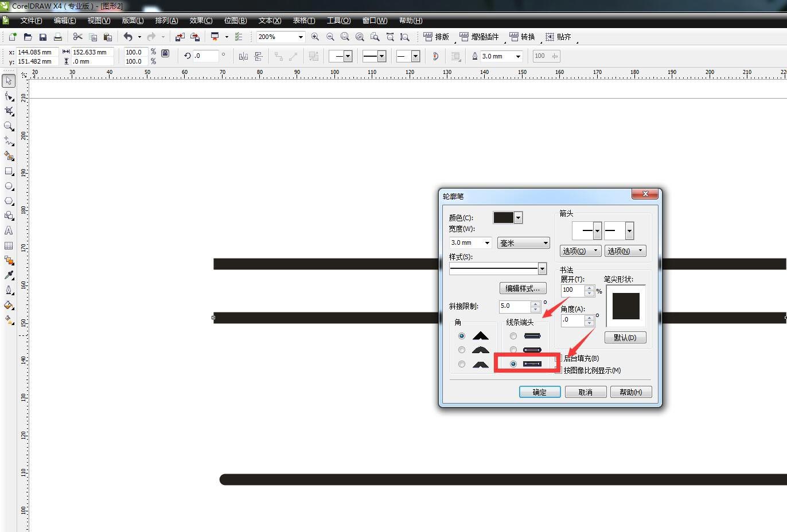Image resolution: width=787 pixels, height=532 pixels.
Task: Select the Text tool in toolbox
Action: (x=9, y=230)
